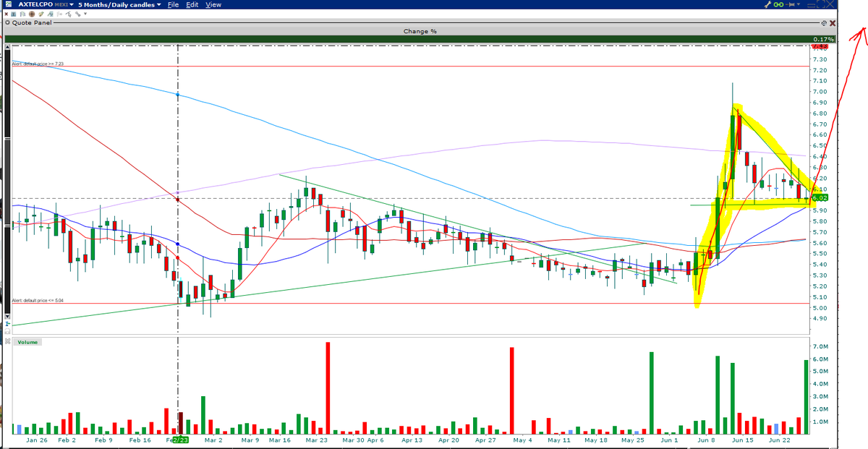Click the red X icon in chart toolbar
This screenshot has width=868, height=449.
coord(7,14)
